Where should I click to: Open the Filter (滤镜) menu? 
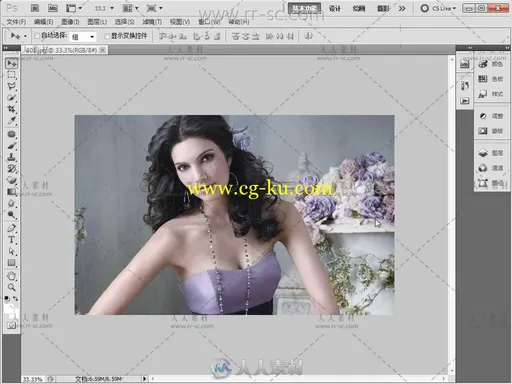(x=152, y=22)
